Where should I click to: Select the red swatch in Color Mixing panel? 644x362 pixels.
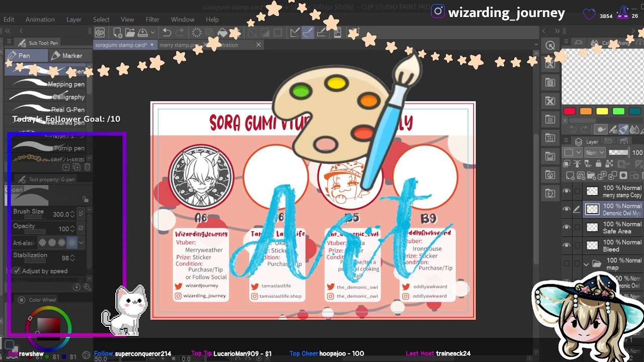[x=570, y=112]
